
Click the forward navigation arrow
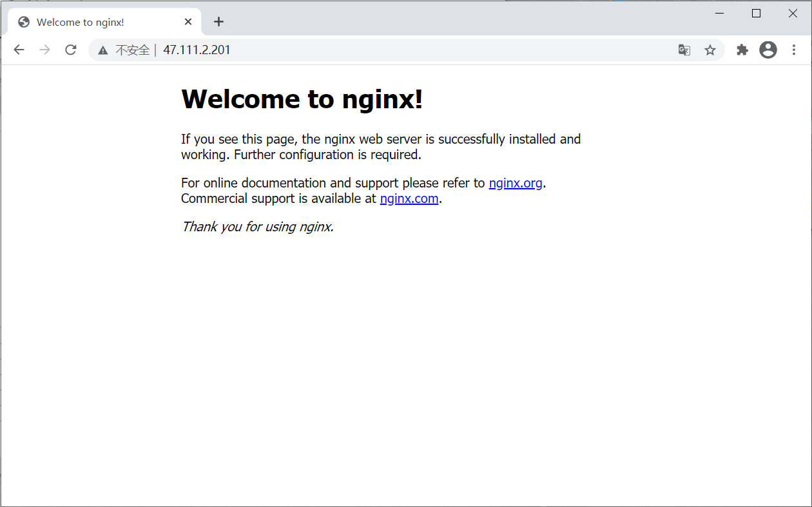pyautogui.click(x=44, y=50)
